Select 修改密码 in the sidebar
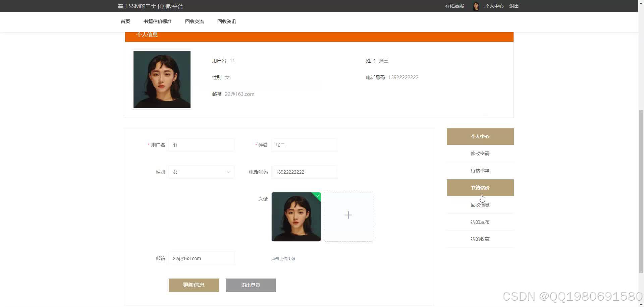The width and height of the screenshot is (644, 307). pos(480,153)
